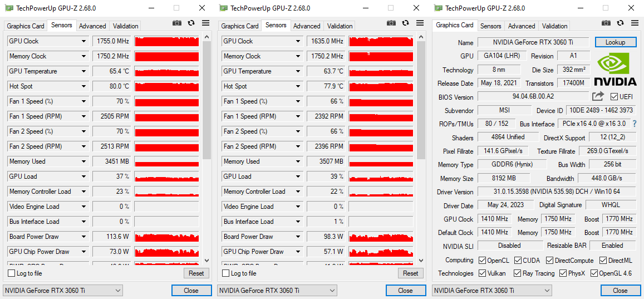Toggle the UEFI checkbox
This screenshot has width=644, height=299.
(614, 96)
